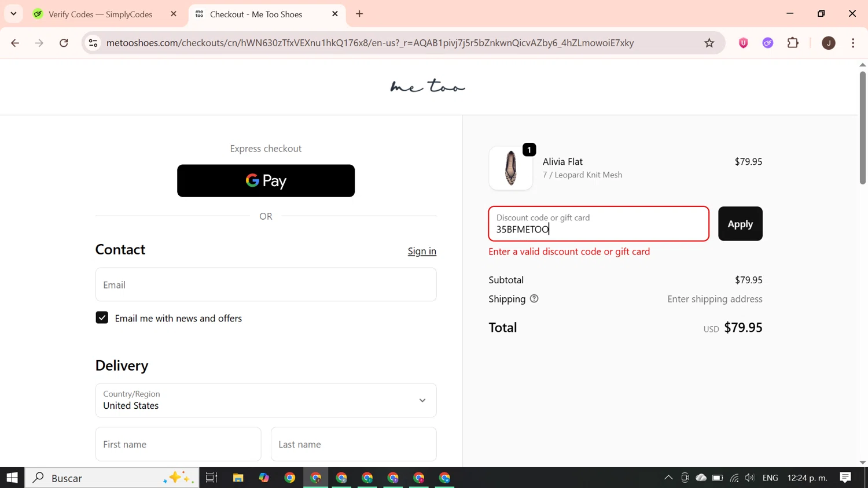Open the clock showing 12:24 p. m.
The image size is (868, 488).
(807, 478)
